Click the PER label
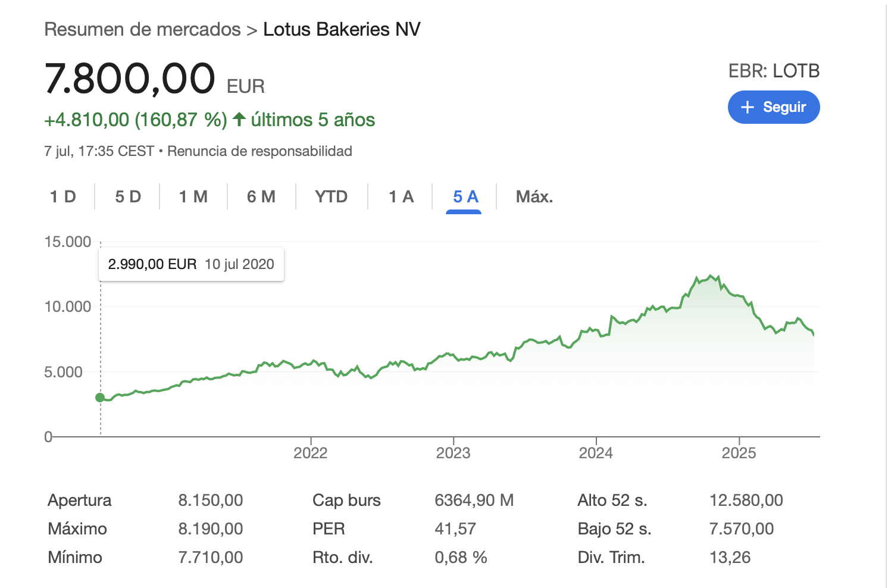The width and height of the screenshot is (888, 588). (329, 528)
